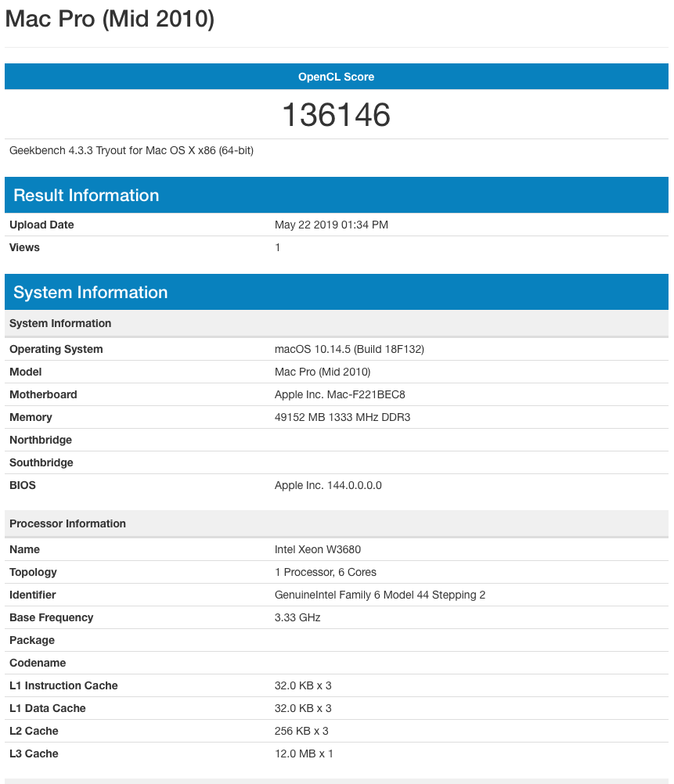Click the Operating System label
Viewport: 674px width, 784px height.
coord(56,350)
